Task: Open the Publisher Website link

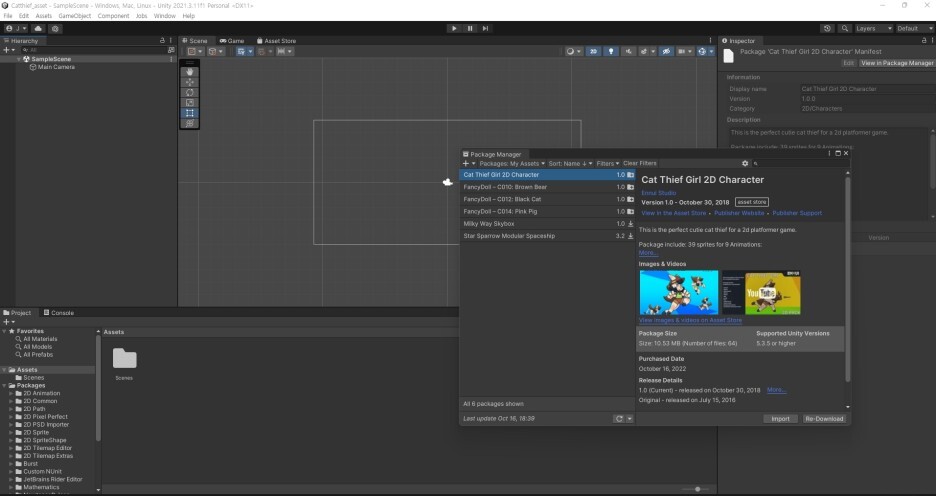Action: tap(739, 213)
